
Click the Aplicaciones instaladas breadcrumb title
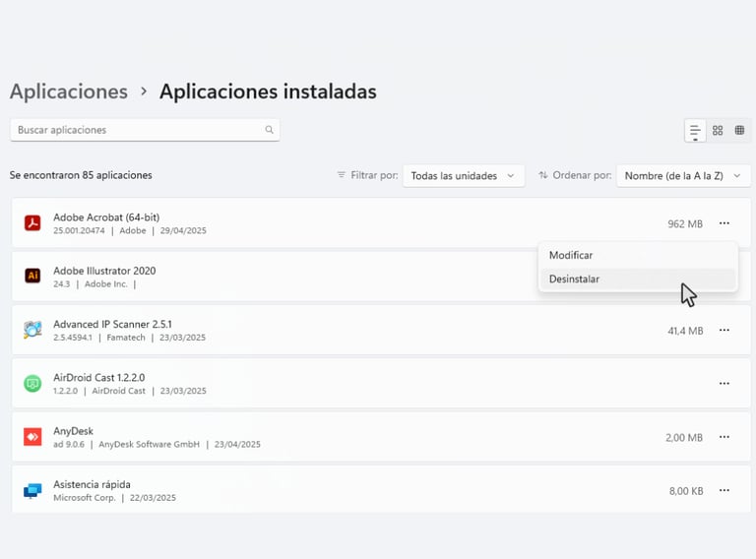pos(268,92)
